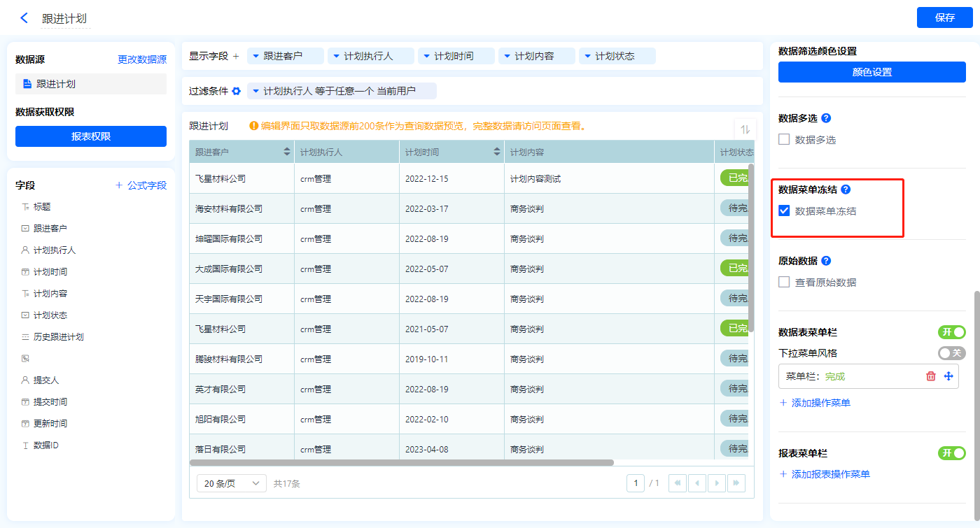Screen dimensions: 980x528
Task: Click the plus icon next to 显示字段
Action: [236, 56]
